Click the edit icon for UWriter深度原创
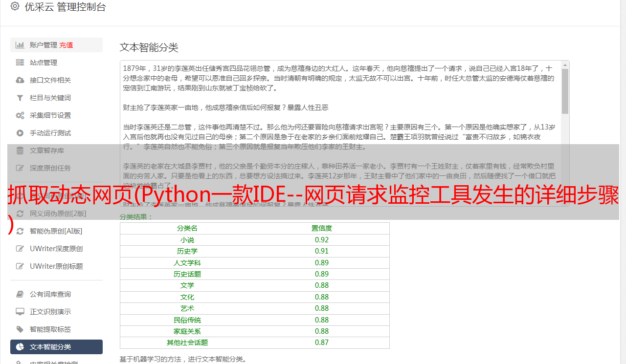 [20, 249]
